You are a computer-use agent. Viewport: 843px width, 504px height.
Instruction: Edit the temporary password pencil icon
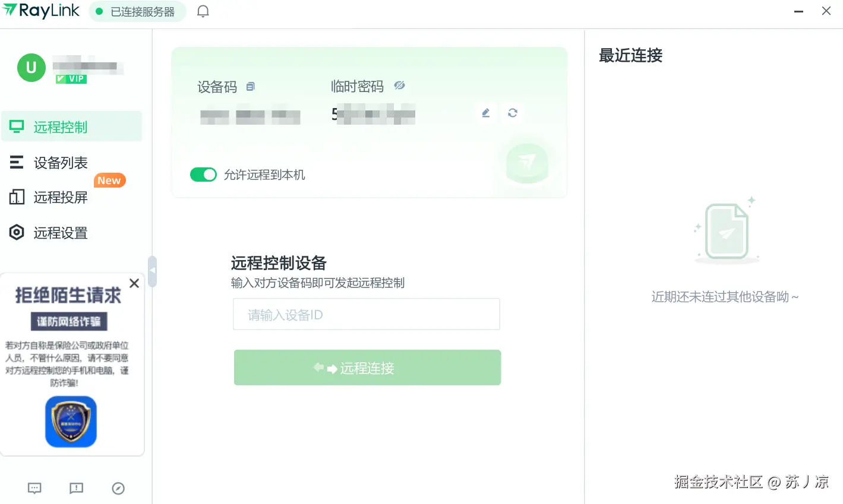(x=486, y=113)
